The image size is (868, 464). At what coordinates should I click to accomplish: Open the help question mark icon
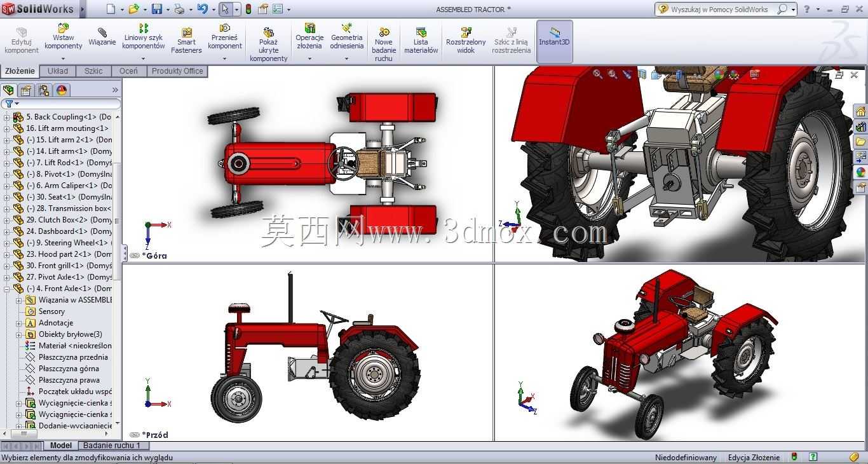807,9
